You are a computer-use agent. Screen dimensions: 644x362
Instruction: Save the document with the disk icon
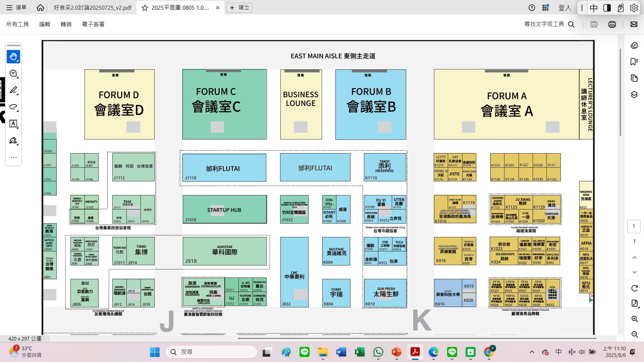tap(594, 24)
